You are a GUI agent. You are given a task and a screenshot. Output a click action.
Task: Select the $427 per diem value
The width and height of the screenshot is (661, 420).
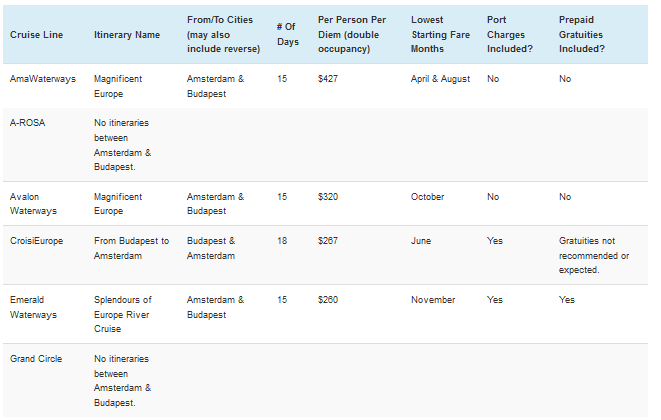328,79
